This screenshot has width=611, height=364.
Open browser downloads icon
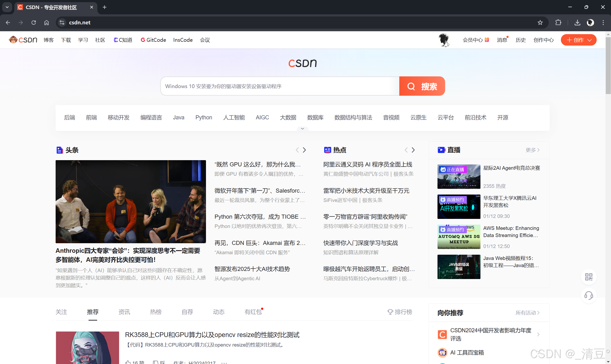click(x=577, y=23)
